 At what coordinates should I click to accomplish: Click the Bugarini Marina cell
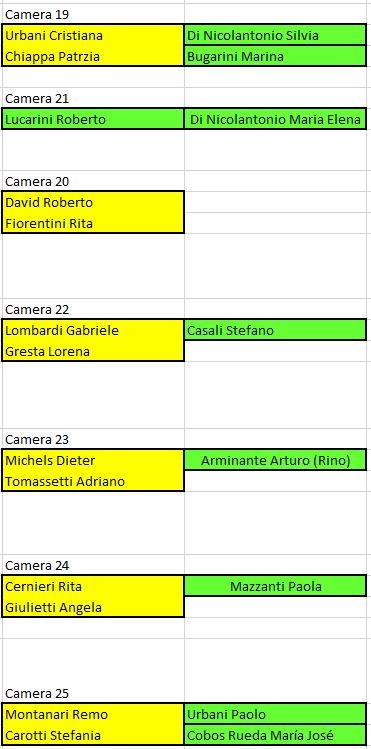[276, 56]
